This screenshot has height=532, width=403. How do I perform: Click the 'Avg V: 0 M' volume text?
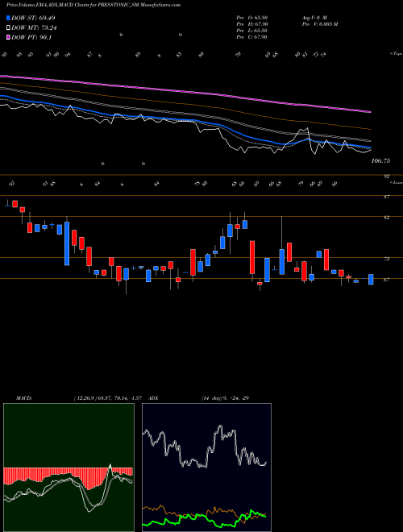click(314, 18)
